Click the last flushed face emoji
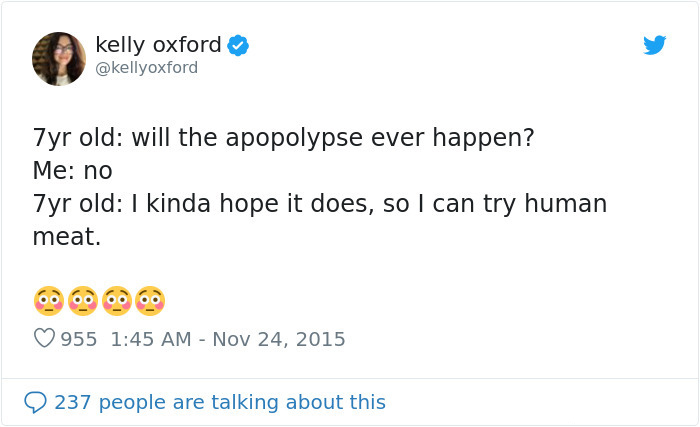Viewport: 700px width, 427px height. click(150, 300)
